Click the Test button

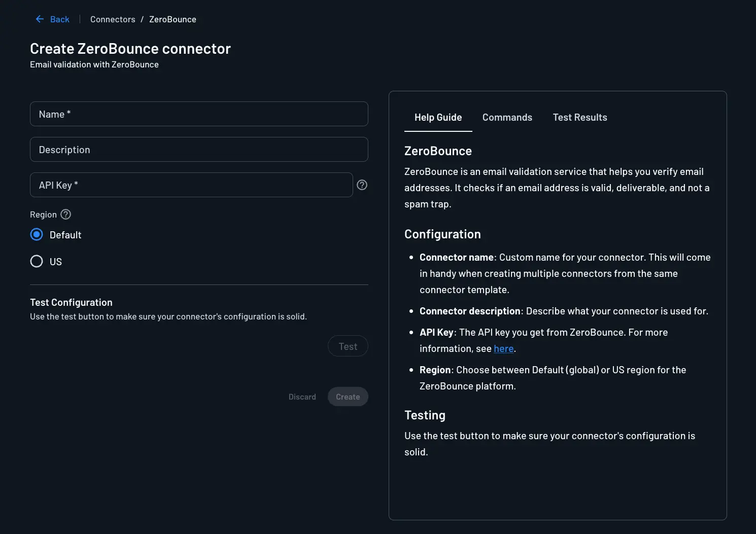[x=348, y=346]
